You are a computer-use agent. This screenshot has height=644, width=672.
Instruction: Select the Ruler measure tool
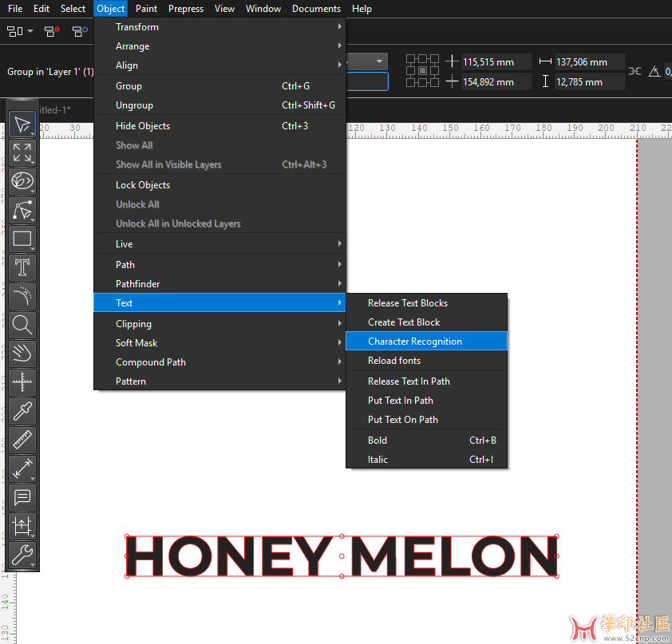point(22,439)
